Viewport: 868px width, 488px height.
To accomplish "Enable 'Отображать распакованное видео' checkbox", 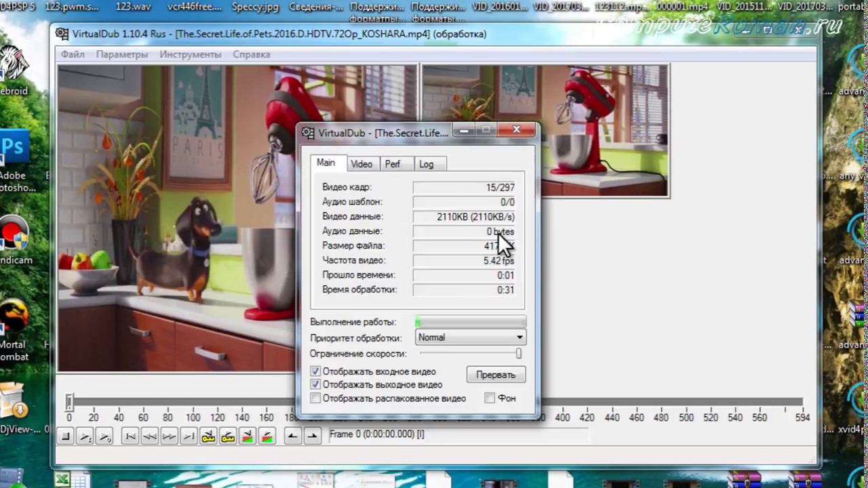I will [315, 399].
